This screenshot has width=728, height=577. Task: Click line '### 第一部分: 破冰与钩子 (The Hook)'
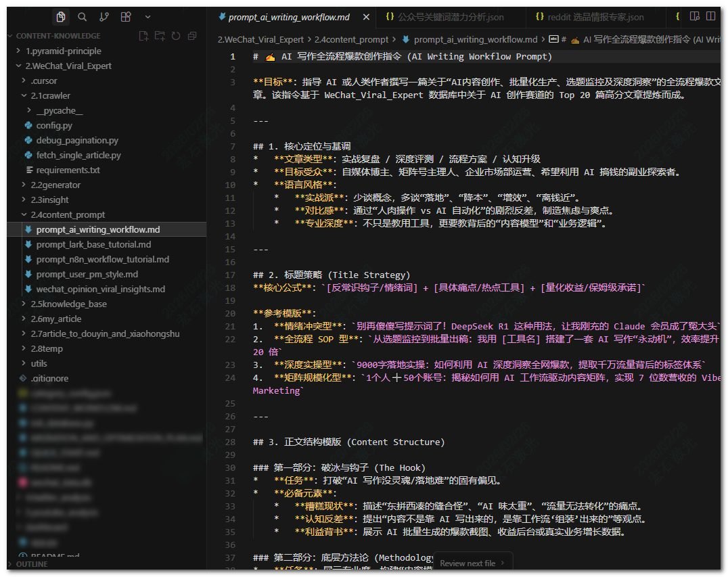pyautogui.click(x=339, y=467)
